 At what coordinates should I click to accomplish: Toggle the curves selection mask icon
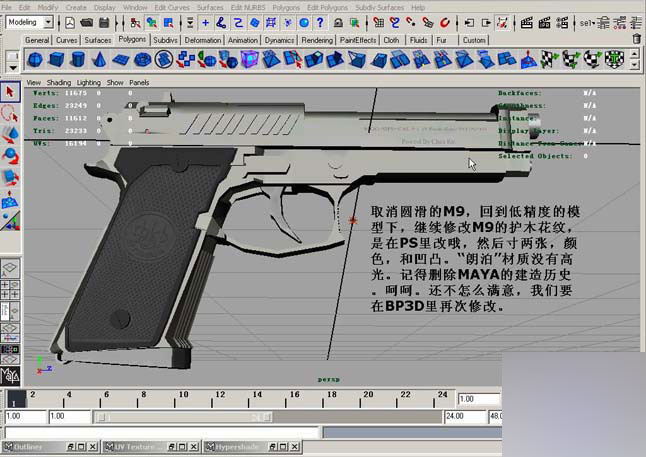[x=238, y=23]
